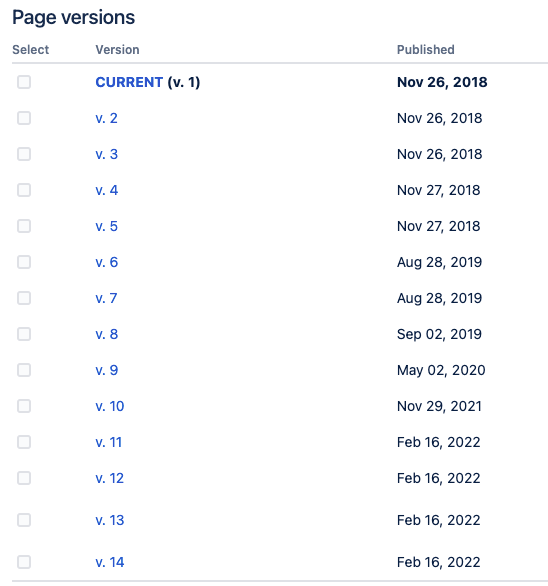
Task: Open version v. 8 from Sep 02, 2019
Action: [x=107, y=334]
